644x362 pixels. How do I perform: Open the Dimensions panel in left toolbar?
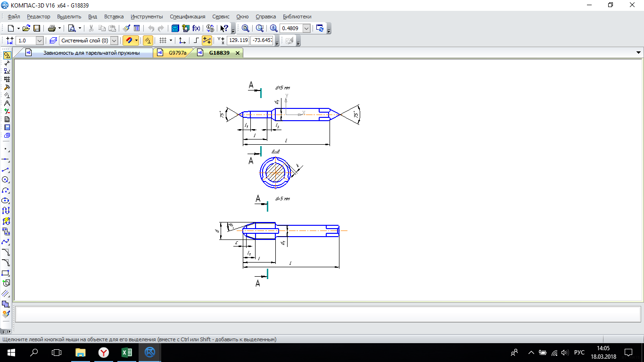(x=7, y=63)
